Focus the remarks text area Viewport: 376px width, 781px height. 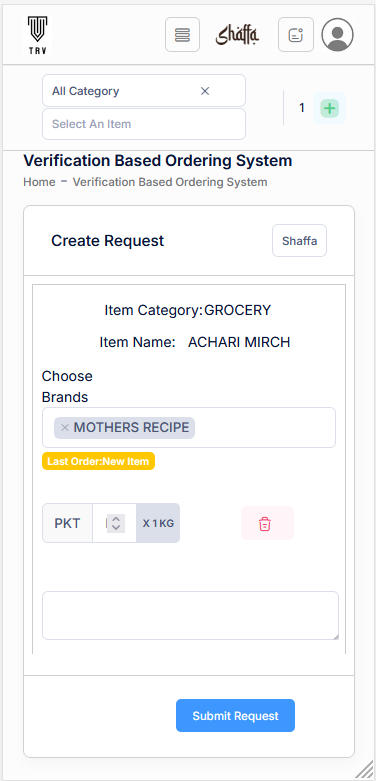[x=190, y=615]
